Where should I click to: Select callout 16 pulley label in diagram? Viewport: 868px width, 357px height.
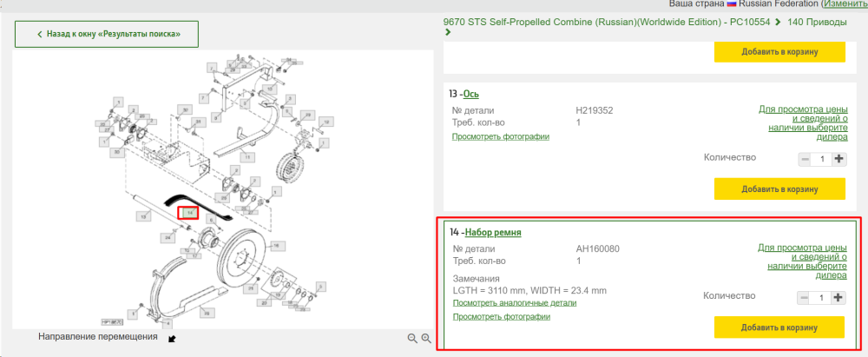click(278, 245)
